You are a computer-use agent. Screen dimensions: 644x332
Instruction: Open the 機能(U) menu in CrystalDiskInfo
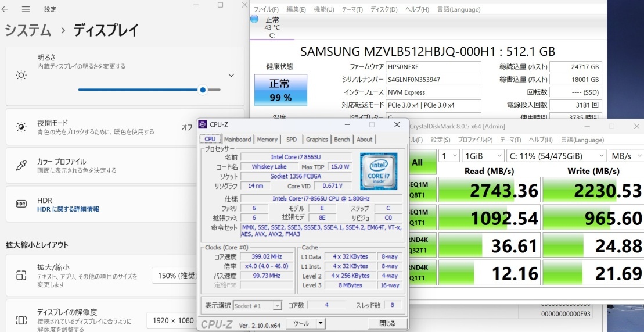coord(323,9)
